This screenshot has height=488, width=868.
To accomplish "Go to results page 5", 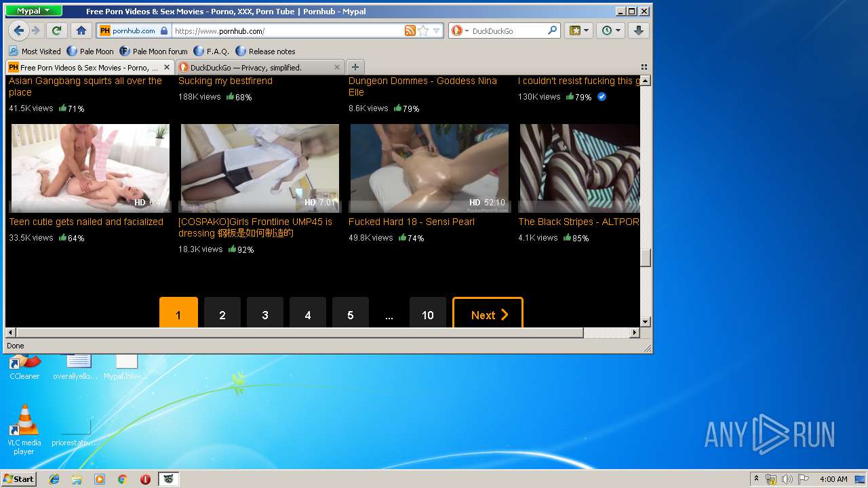I will point(351,314).
